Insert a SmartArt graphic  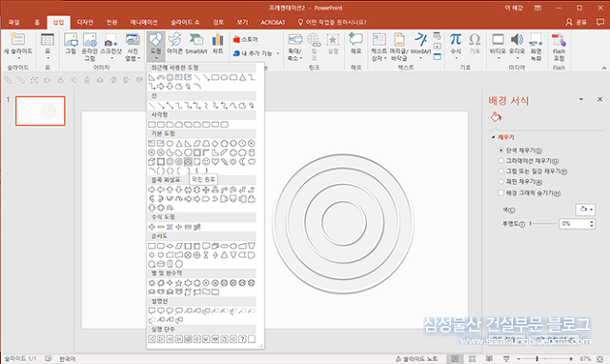coord(196,44)
